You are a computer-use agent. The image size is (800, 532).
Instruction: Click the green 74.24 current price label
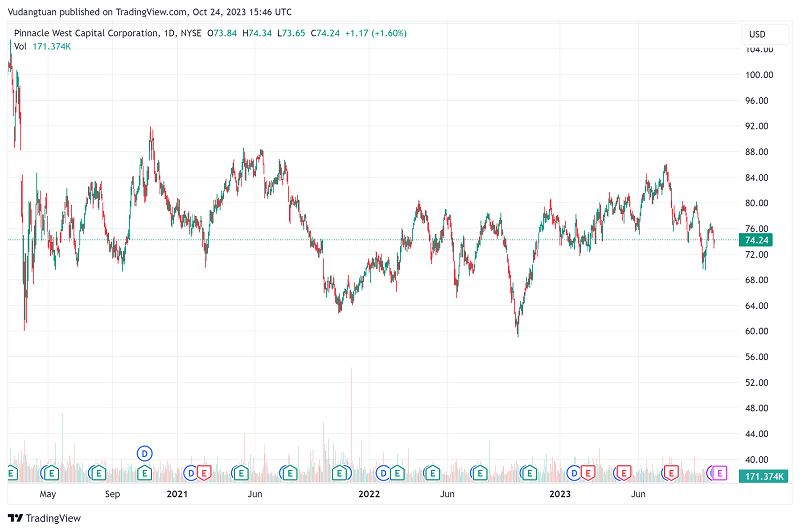(757, 240)
